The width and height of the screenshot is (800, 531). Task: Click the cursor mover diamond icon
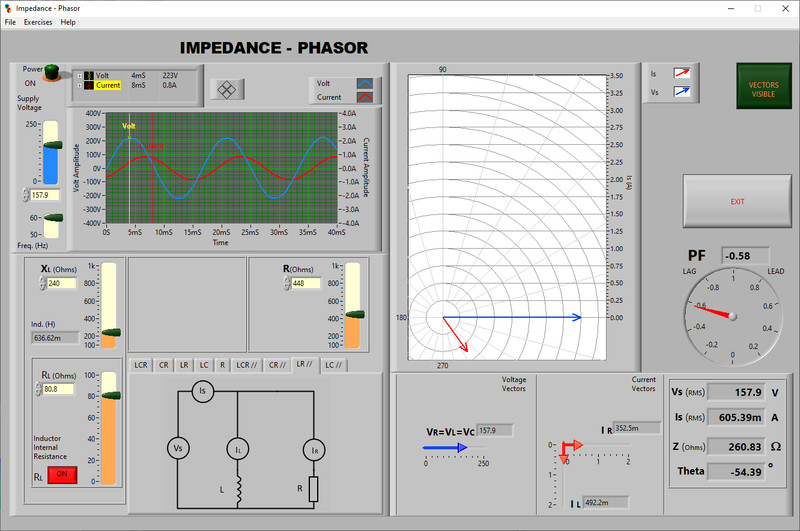[227, 90]
